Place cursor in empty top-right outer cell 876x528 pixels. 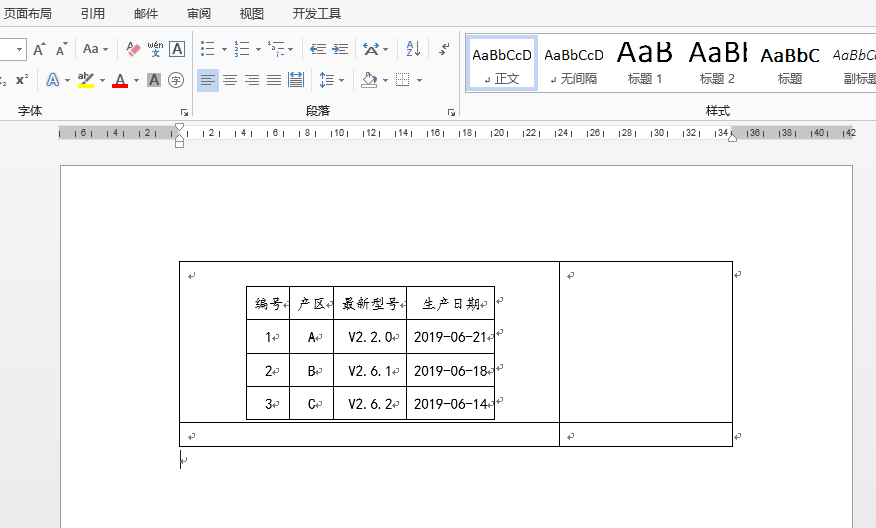click(x=646, y=342)
